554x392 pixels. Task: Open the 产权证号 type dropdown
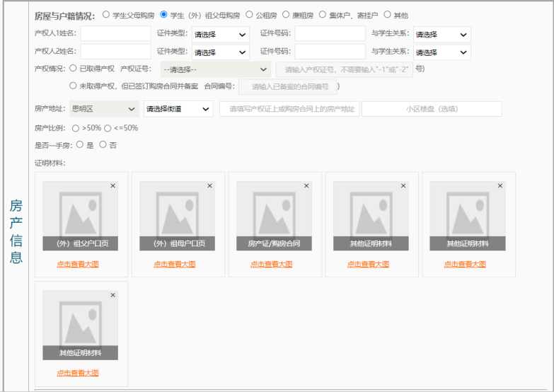(215, 69)
